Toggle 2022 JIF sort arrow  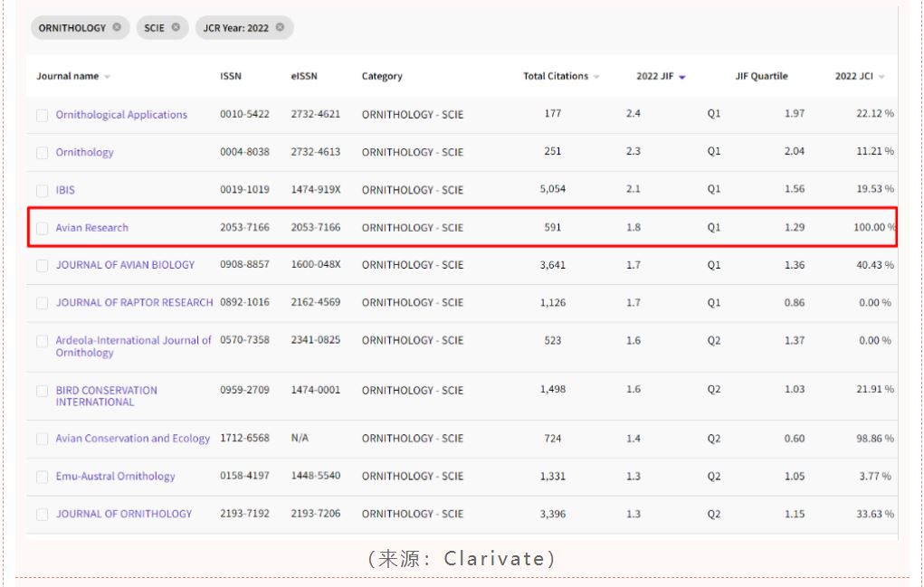682,77
